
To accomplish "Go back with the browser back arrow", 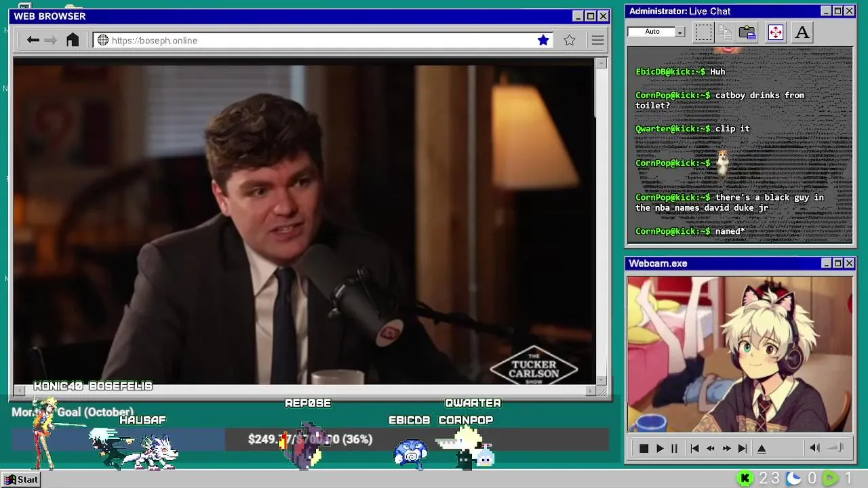I will point(33,40).
